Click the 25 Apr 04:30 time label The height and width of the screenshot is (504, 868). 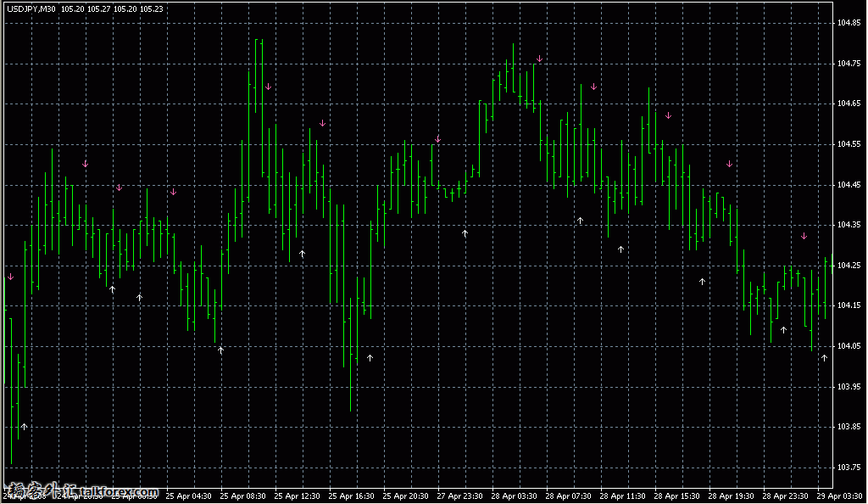point(188,496)
